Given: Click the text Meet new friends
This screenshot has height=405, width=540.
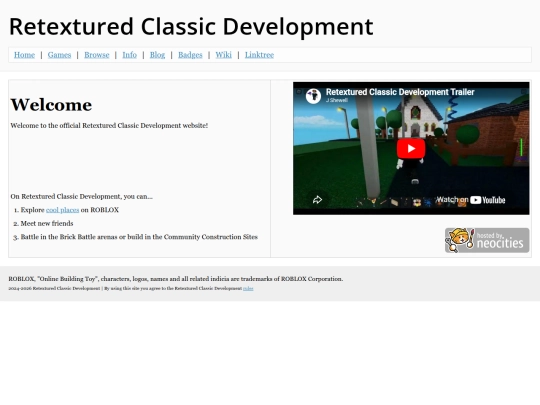Looking at the screenshot, I should pyautogui.click(x=47, y=224).
